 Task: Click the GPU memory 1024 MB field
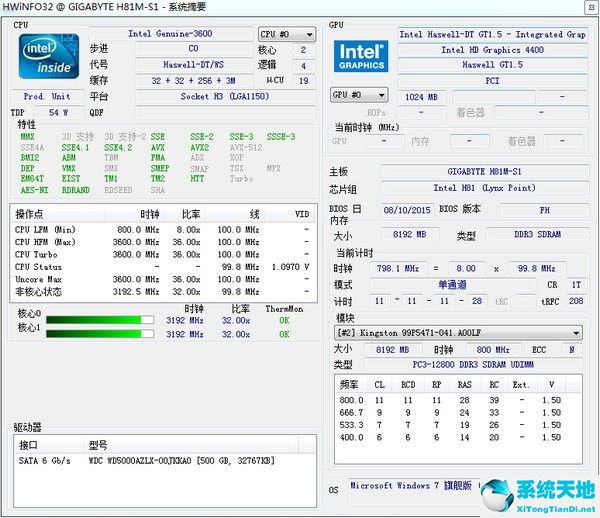tap(421, 97)
